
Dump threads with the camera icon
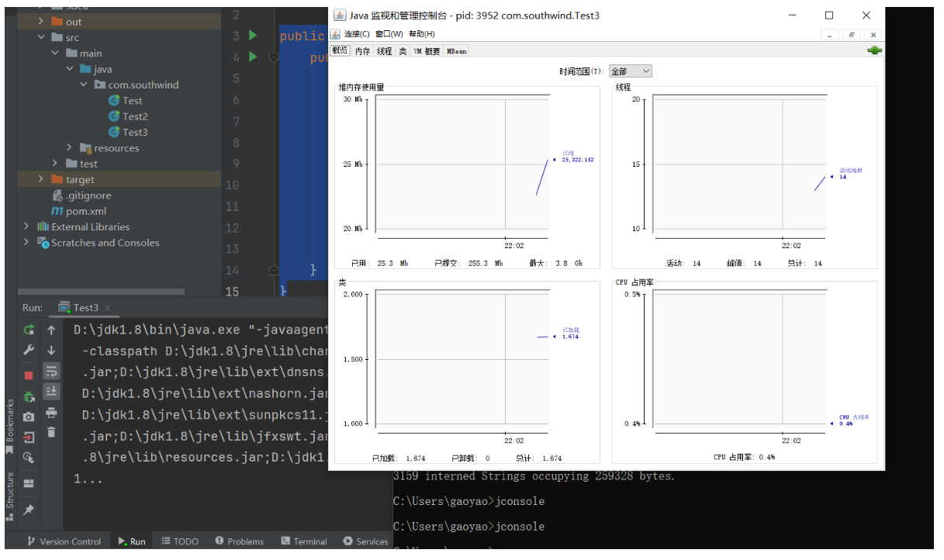(29, 417)
